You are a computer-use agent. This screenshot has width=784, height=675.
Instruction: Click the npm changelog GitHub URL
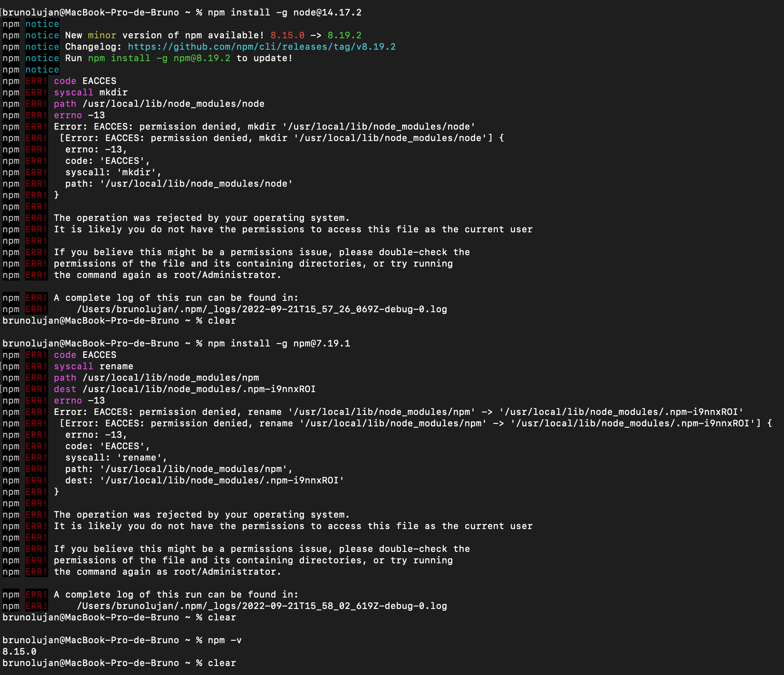(x=262, y=47)
